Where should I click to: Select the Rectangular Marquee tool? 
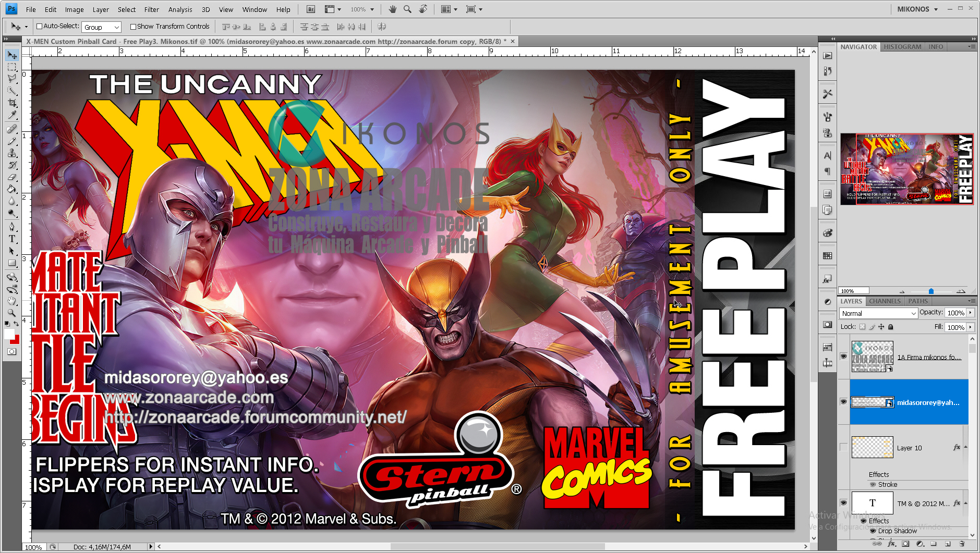pos(12,67)
